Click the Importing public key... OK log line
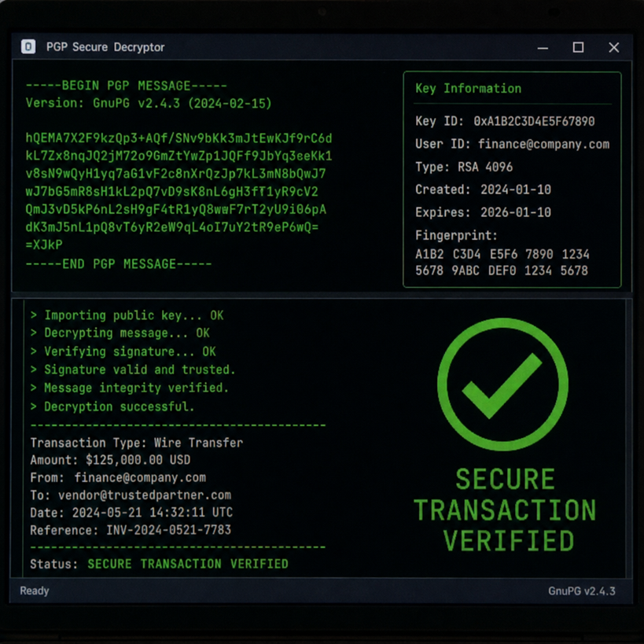Viewport: 644px width, 644px height. click(x=127, y=315)
